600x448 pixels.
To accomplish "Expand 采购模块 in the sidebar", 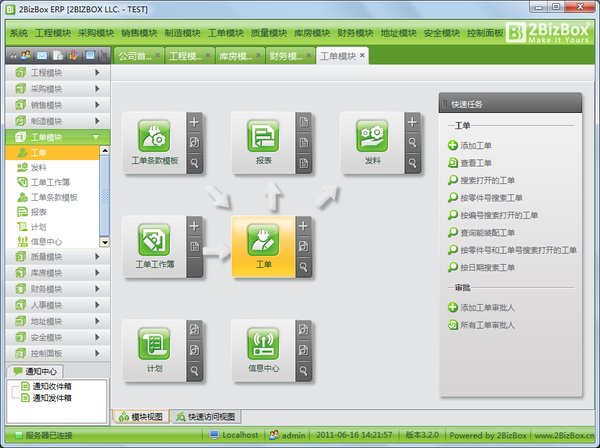I will (58, 89).
